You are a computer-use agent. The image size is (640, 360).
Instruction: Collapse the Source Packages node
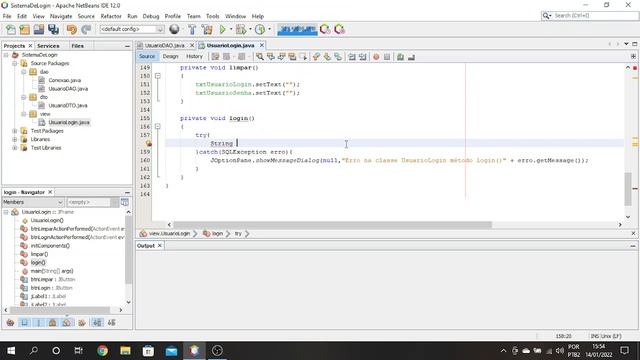click(x=15, y=64)
